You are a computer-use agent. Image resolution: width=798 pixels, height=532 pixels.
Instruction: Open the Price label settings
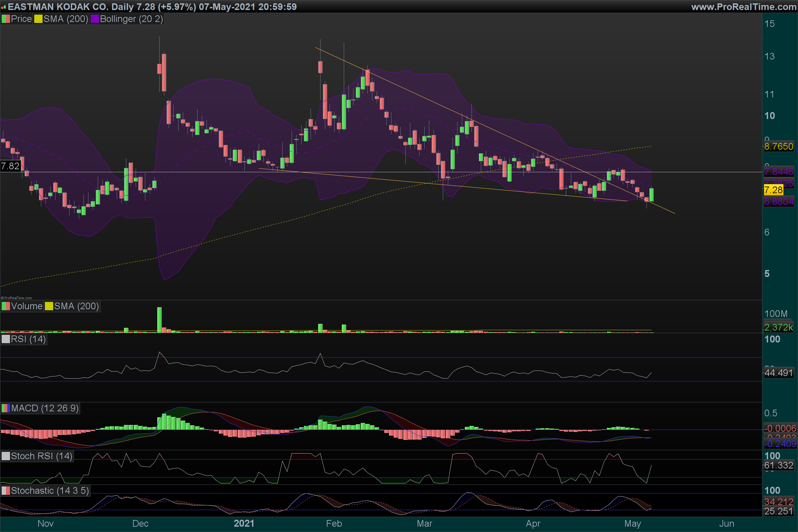(x=21, y=19)
